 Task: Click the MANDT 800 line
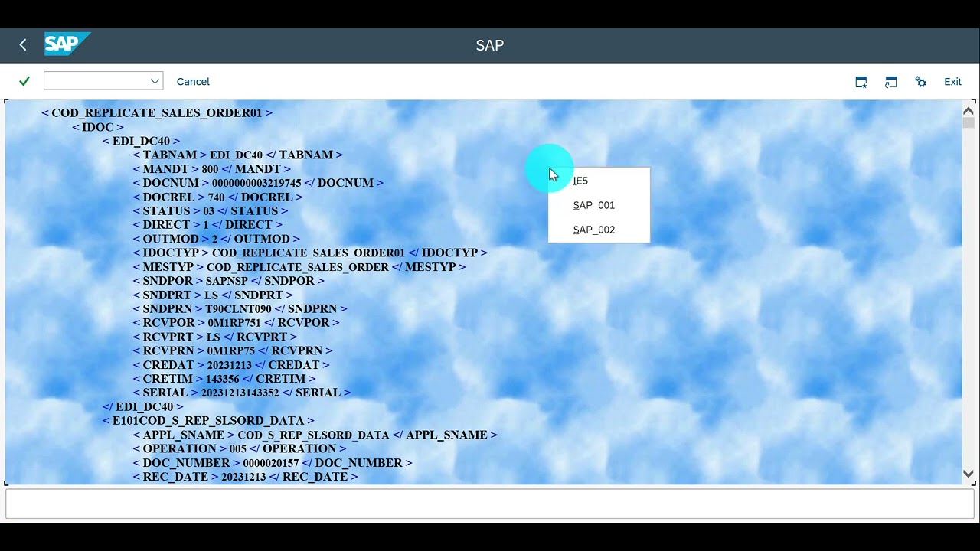pyautogui.click(x=211, y=169)
